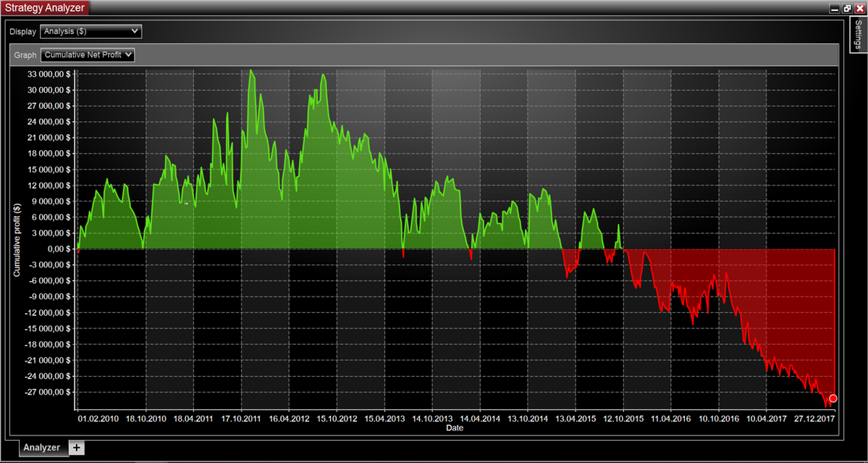868x463 pixels.
Task: Restore down the Strategy Analyzer window
Action: click(847, 8)
